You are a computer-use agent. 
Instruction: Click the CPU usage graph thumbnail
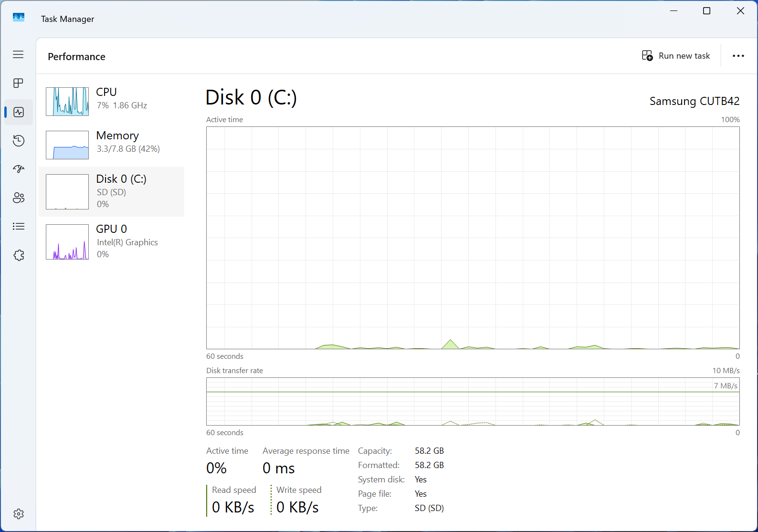pos(67,101)
